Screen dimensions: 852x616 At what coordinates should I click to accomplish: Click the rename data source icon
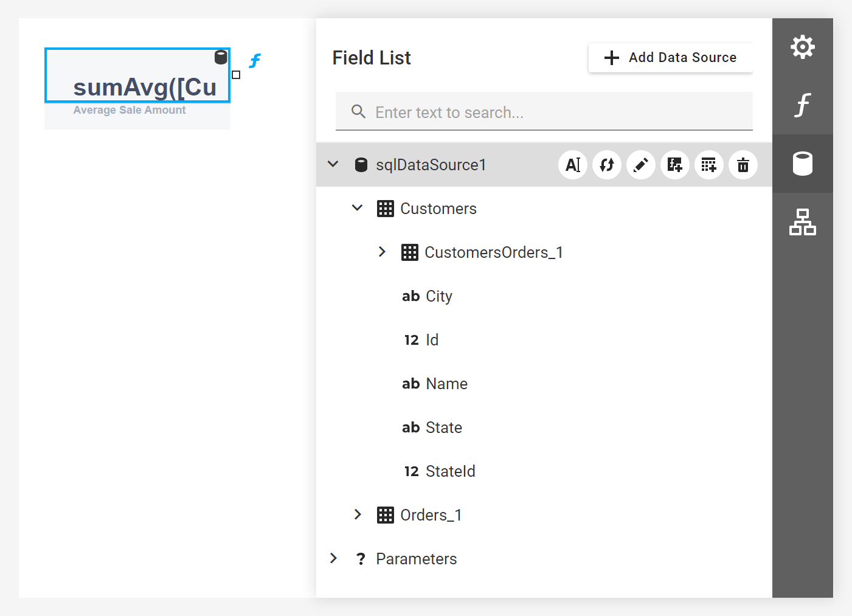pos(573,165)
